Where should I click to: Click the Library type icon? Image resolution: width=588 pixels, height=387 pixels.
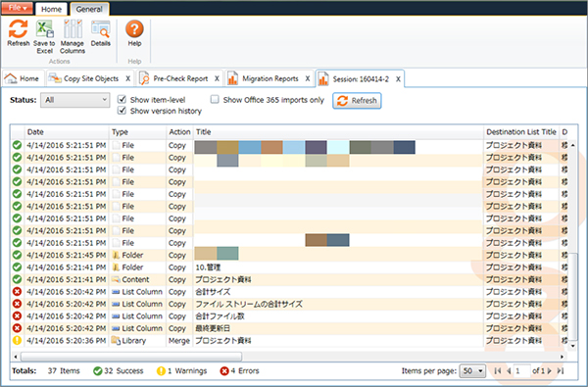click(116, 341)
